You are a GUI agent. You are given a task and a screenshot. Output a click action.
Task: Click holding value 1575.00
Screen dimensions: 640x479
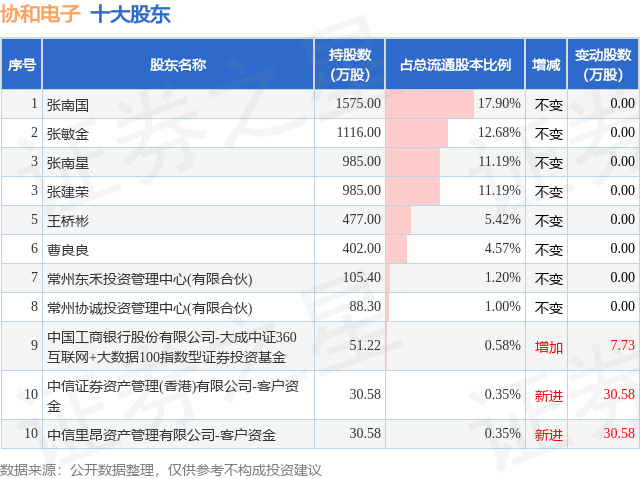point(358,103)
